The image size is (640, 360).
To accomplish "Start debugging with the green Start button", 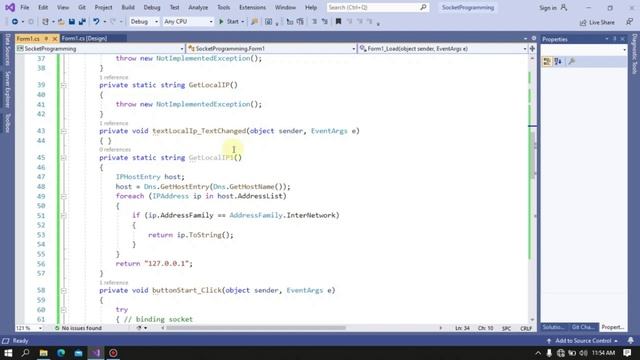I will (229, 22).
